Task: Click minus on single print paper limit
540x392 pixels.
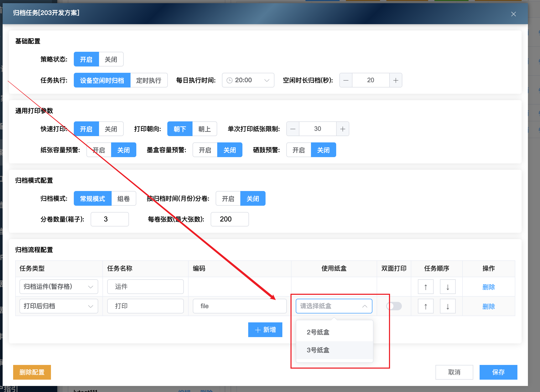Action: tap(293, 129)
